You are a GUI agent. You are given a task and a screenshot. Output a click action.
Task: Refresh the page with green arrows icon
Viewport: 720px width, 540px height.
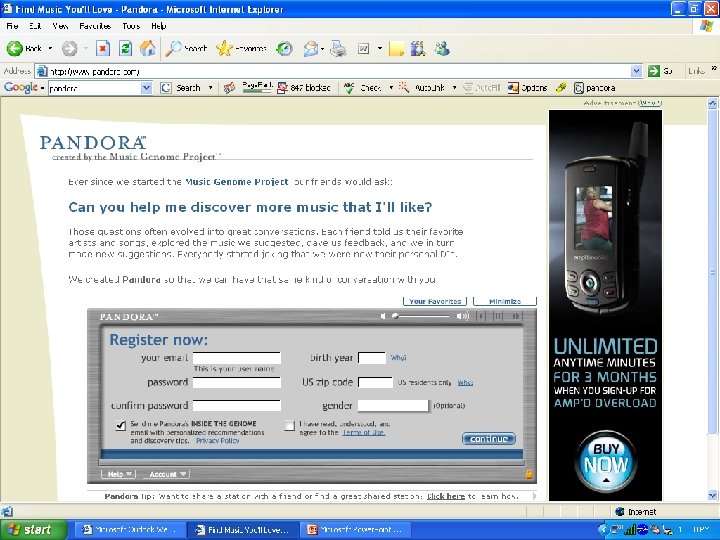[125, 48]
